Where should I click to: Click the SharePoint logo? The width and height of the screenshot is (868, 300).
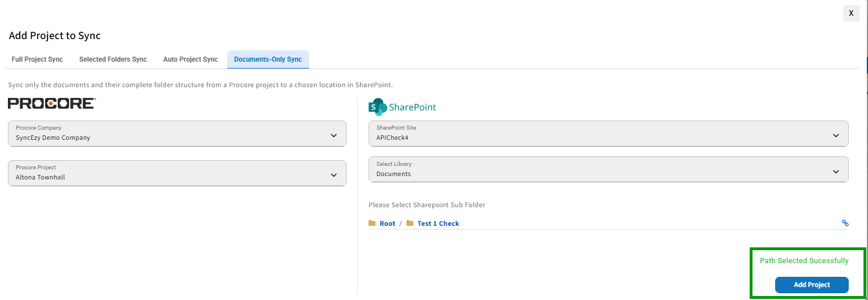[x=403, y=106]
